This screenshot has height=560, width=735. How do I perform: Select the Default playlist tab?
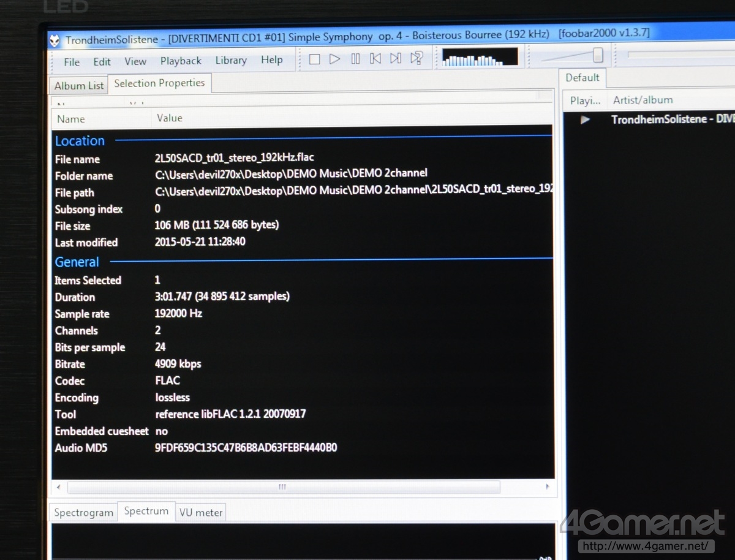pos(582,78)
